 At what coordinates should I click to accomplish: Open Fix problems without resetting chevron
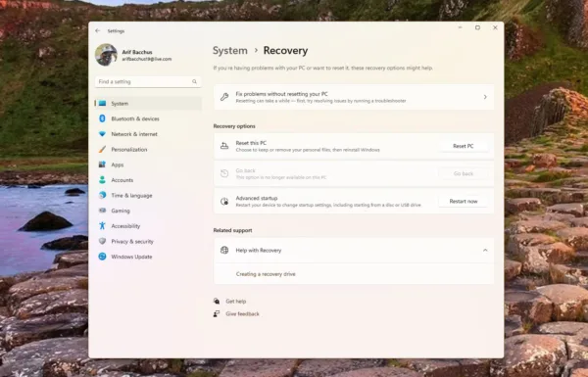tap(485, 97)
